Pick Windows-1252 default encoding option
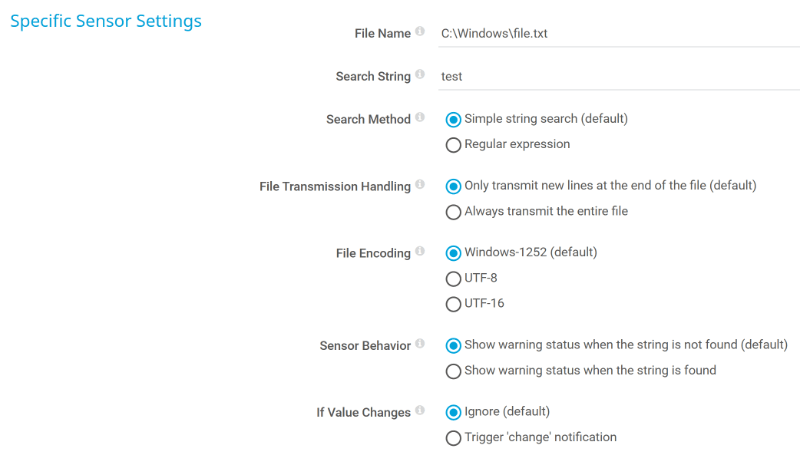Viewport: 800px width, 465px height. [x=454, y=253]
